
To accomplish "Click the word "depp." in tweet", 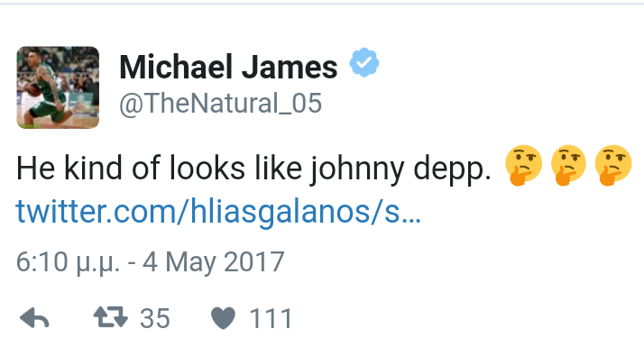I will point(452,169).
